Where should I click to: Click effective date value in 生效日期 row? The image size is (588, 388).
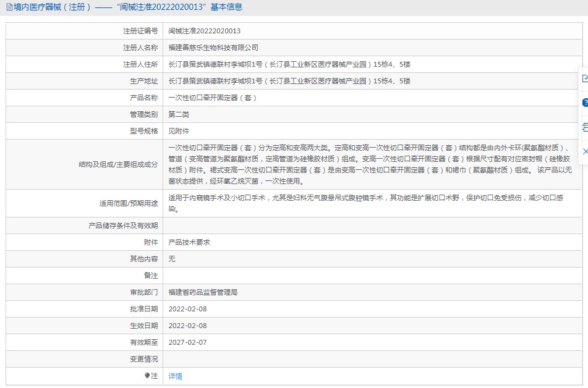tap(187, 326)
